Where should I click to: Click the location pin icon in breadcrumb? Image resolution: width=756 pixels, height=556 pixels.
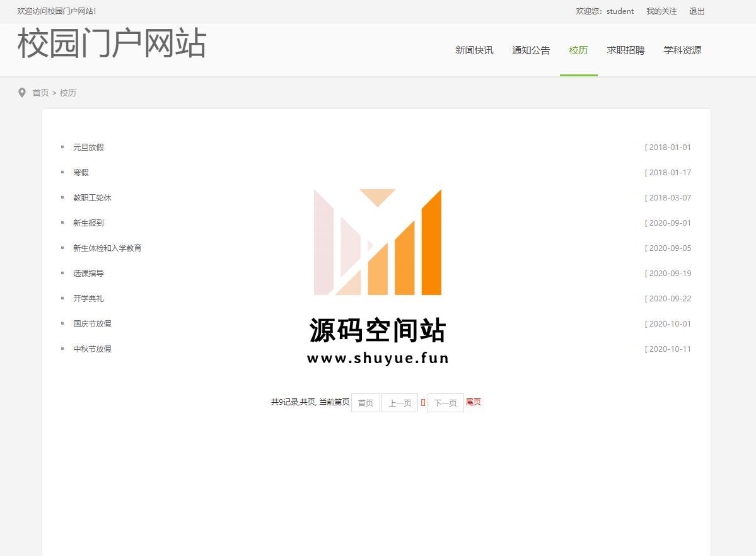[21, 93]
